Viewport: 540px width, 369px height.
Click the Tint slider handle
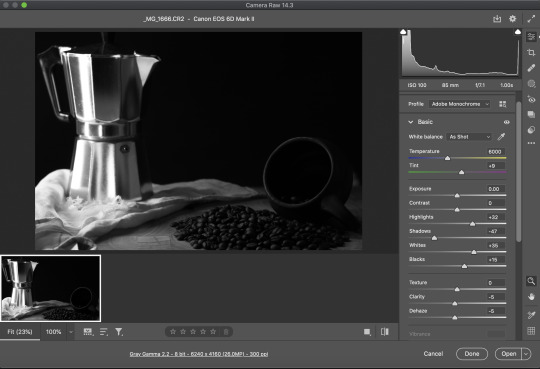coord(461,172)
